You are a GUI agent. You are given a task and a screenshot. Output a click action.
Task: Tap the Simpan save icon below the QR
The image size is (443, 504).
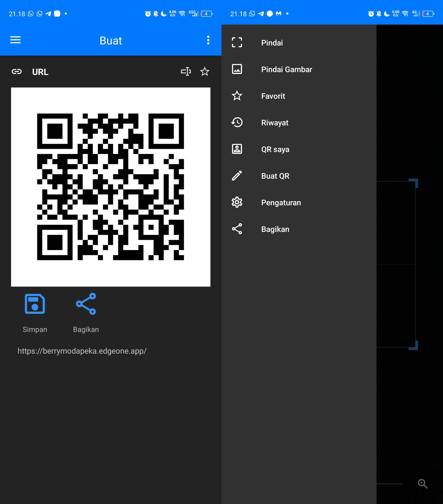coord(35,304)
